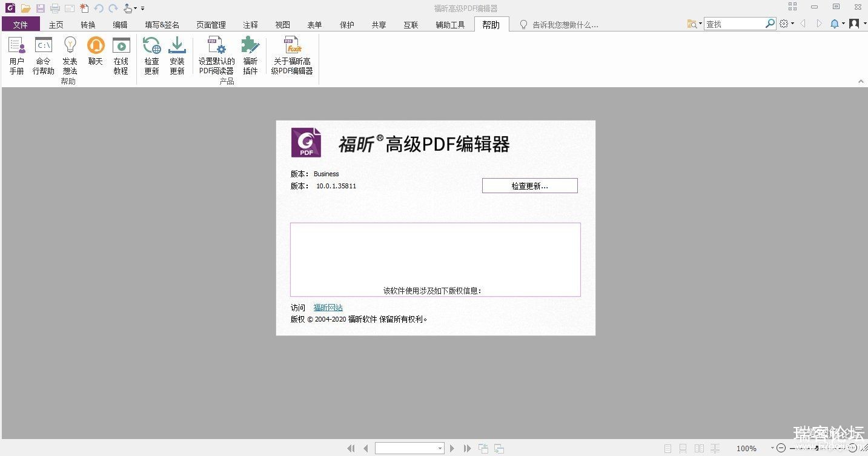The width and height of the screenshot is (868, 456).
Task: Expand the search settings dropdown arrow
Action: pyautogui.click(x=792, y=24)
